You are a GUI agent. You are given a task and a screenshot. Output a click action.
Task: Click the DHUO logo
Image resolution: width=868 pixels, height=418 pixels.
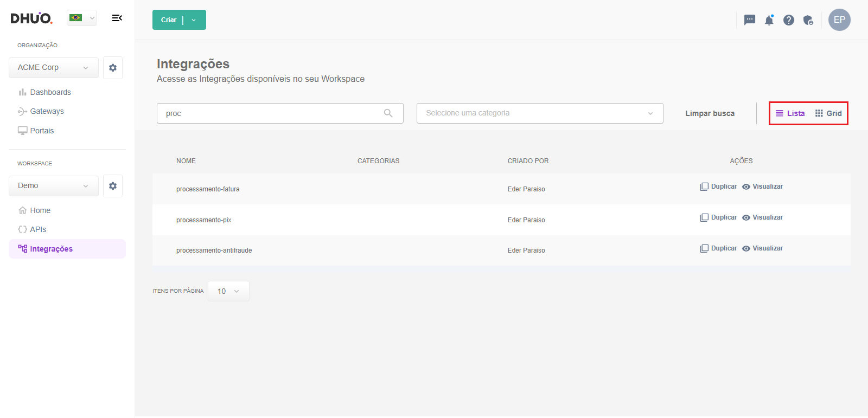(x=31, y=18)
